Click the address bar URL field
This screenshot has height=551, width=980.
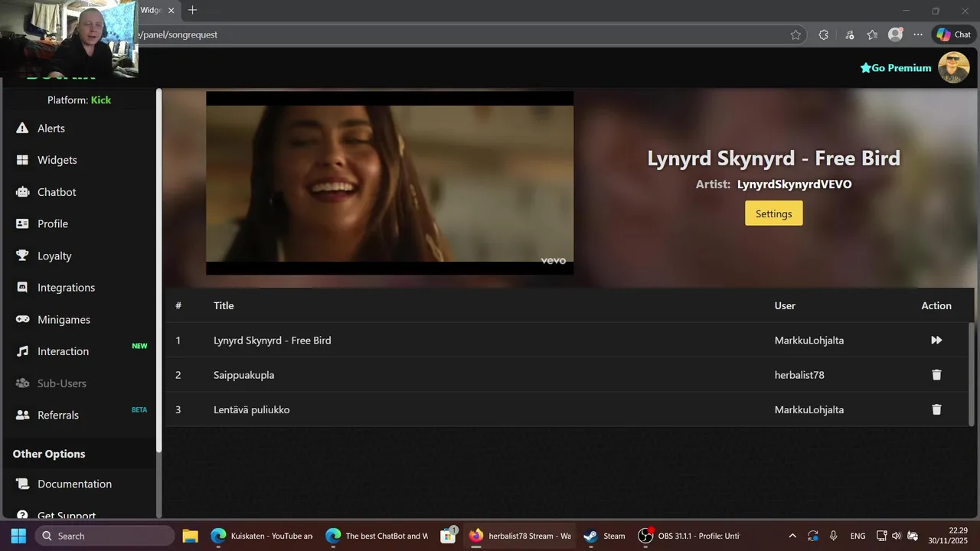click(459, 34)
